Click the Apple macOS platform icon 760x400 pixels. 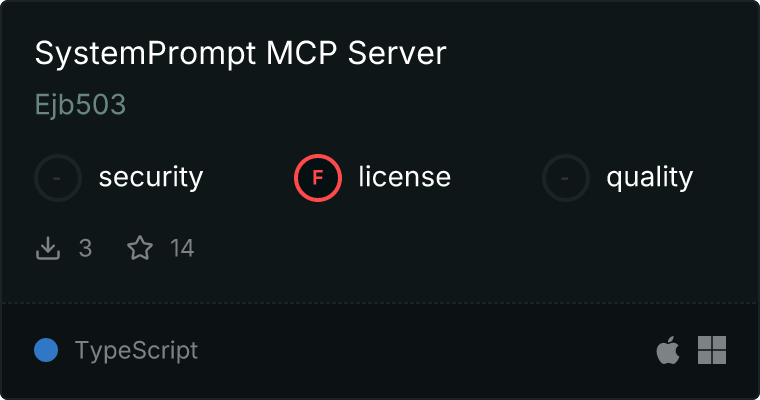[668, 350]
